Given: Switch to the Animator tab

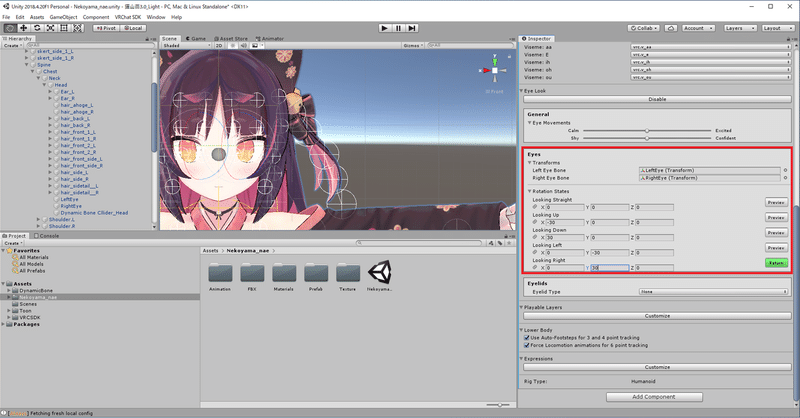Looking at the screenshot, I should click(270, 39).
